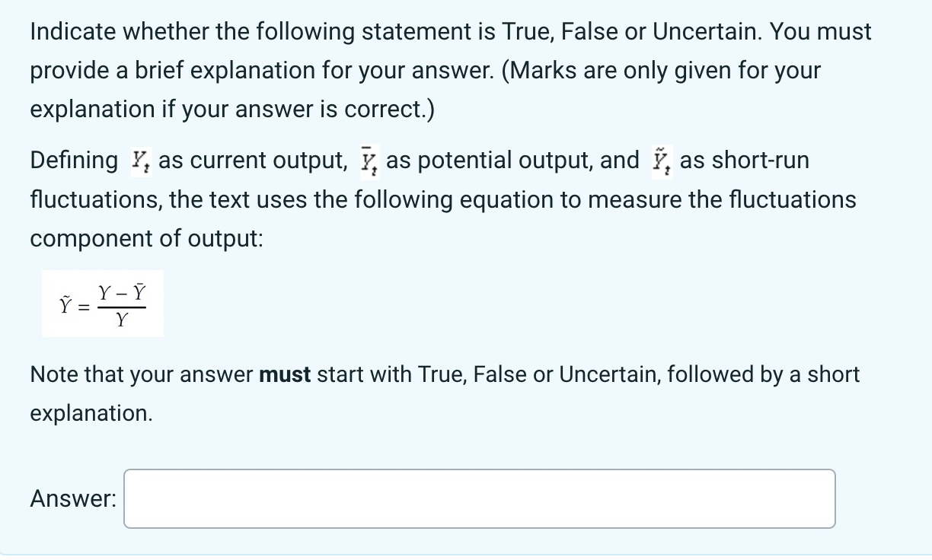Viewport: 932px width, 560px height.
Task: Click the Y-tilde symbol in the equation
Action: (65, 304)
